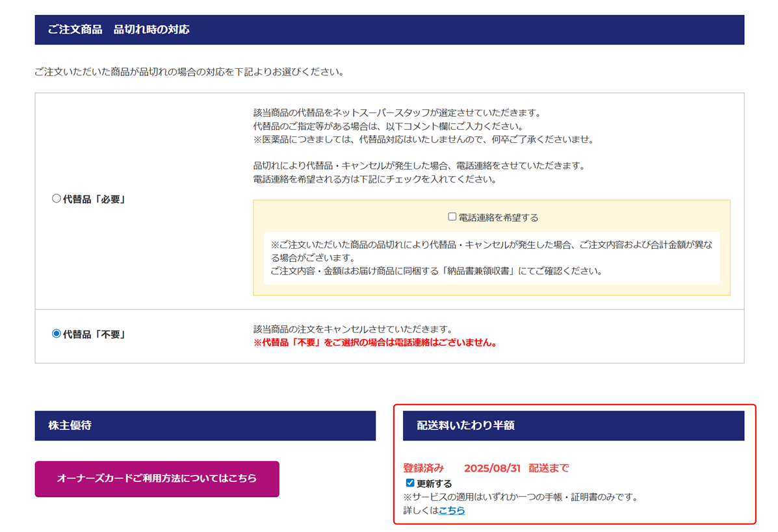Select the 代替品「必要」 radio button

[56, 199]
